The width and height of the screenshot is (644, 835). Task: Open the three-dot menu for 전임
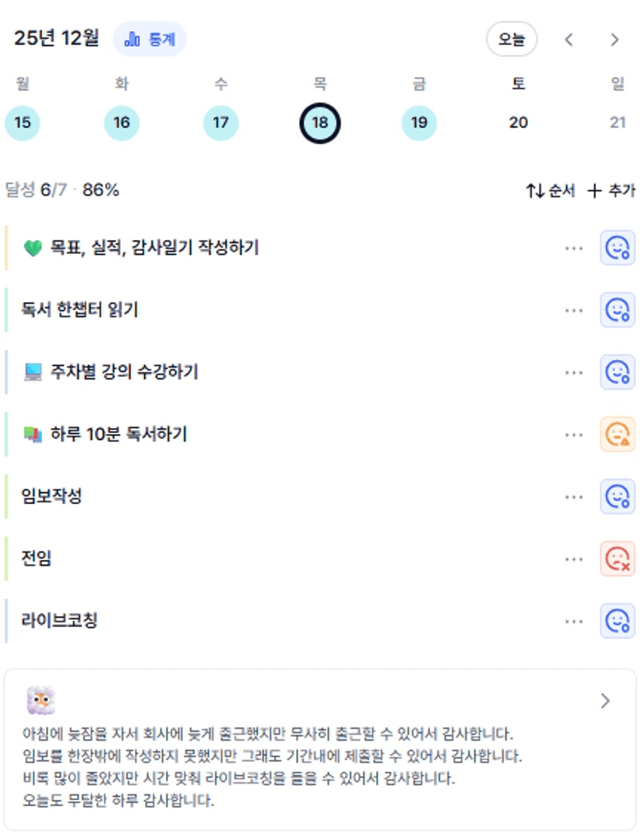click(x=574, y=559)
